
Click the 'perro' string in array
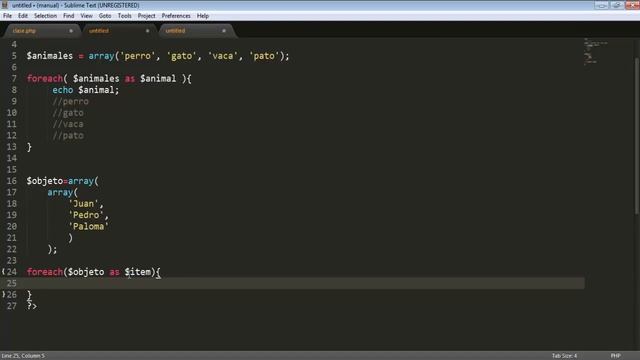138,56
